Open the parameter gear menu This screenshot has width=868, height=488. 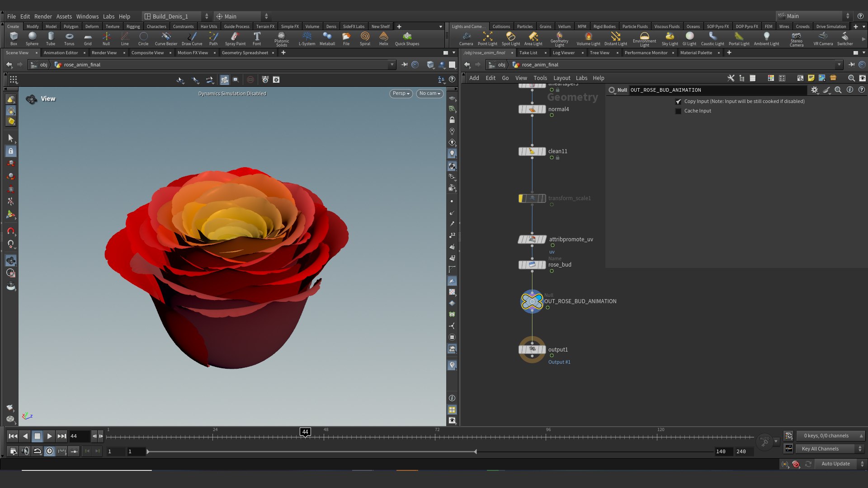pyautogui.click(x=814, y=90)
